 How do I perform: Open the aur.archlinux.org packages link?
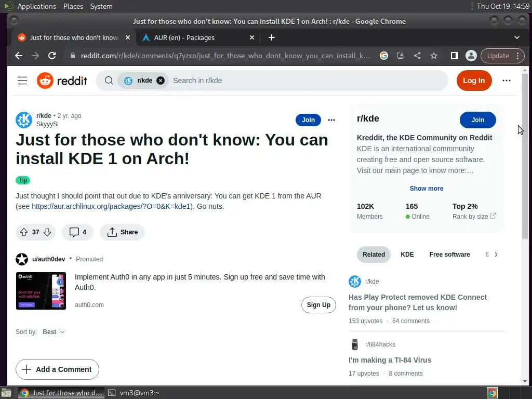[111, 206]
